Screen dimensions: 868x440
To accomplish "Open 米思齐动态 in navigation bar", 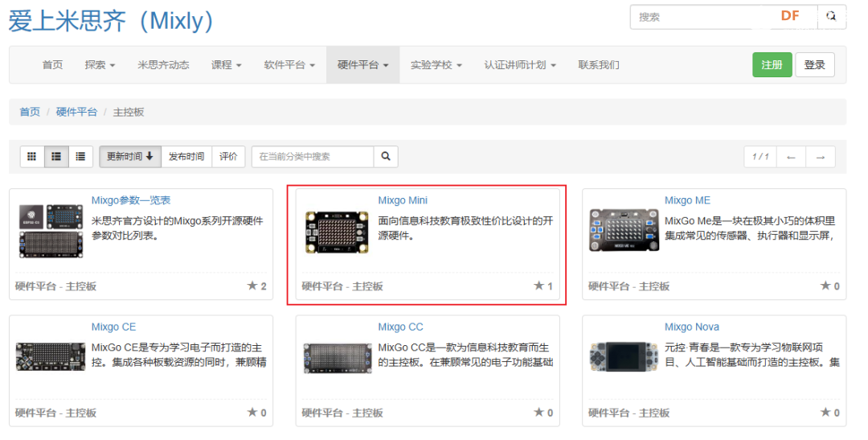I will (163, 65).
